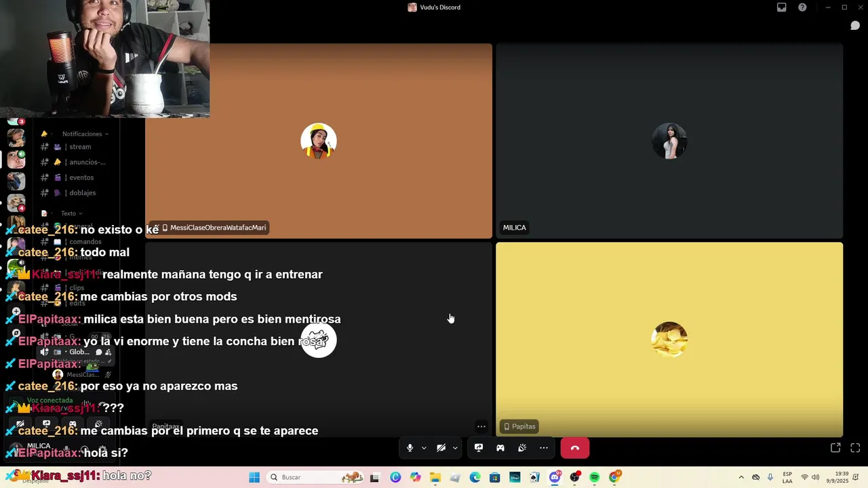Open options on the Papitaax tile
Viewport: 868px width, 488px height.
click(x=481, y=426)
